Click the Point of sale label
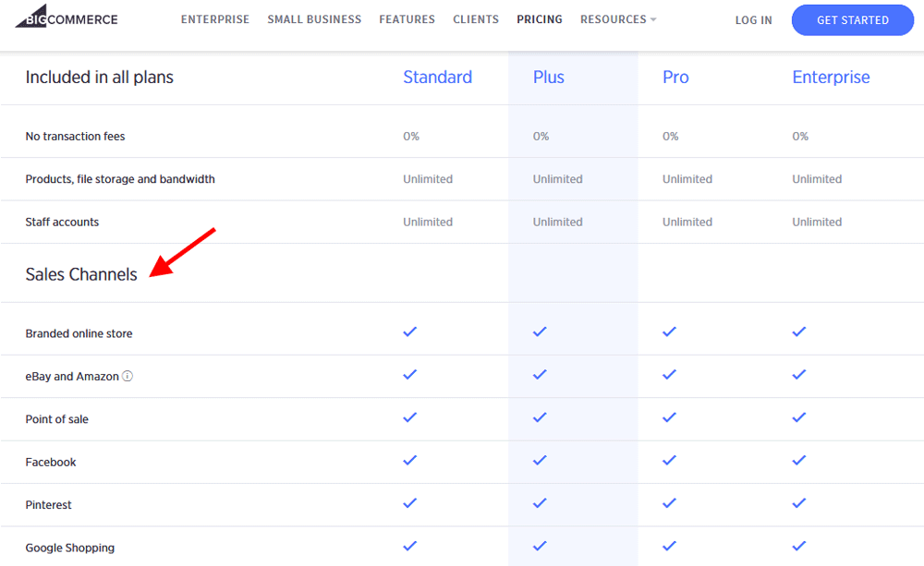The width and height of the screenshot is (924, 566). (x=56, y=419)
